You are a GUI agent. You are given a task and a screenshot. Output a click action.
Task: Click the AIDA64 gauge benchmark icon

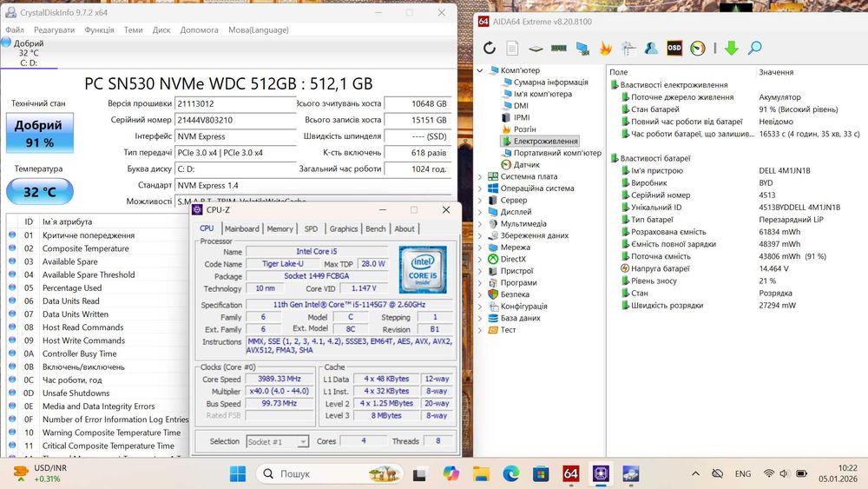tap(698, 48)
